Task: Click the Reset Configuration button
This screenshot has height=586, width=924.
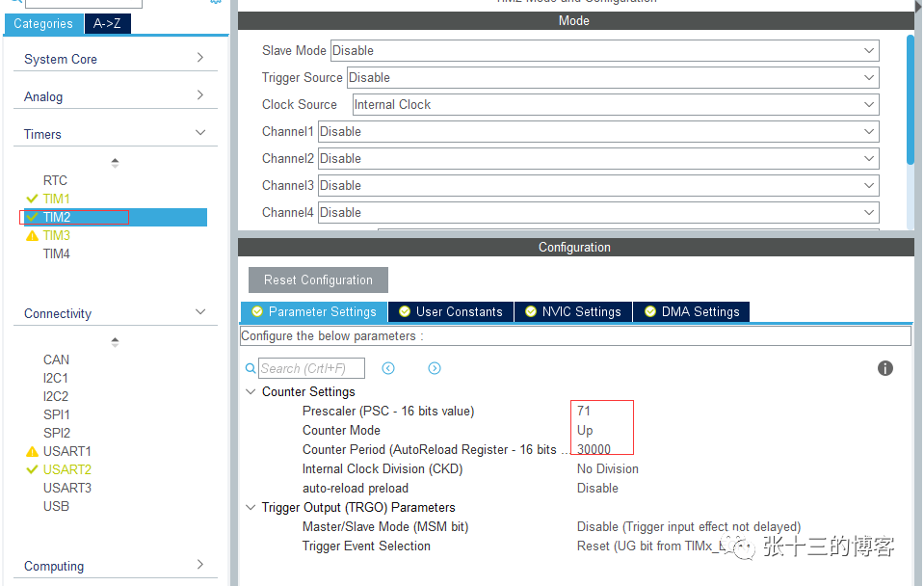Action: click(x=318, y=280)
